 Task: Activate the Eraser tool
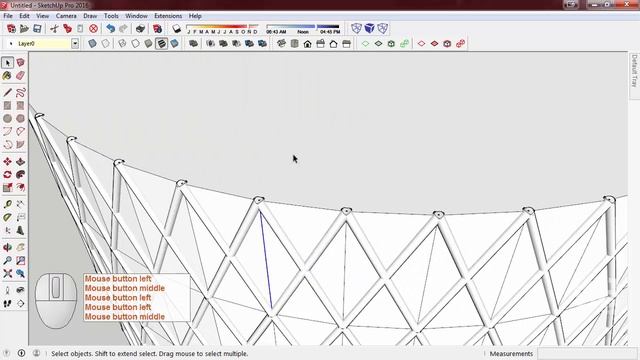click(x=20, y=76)
